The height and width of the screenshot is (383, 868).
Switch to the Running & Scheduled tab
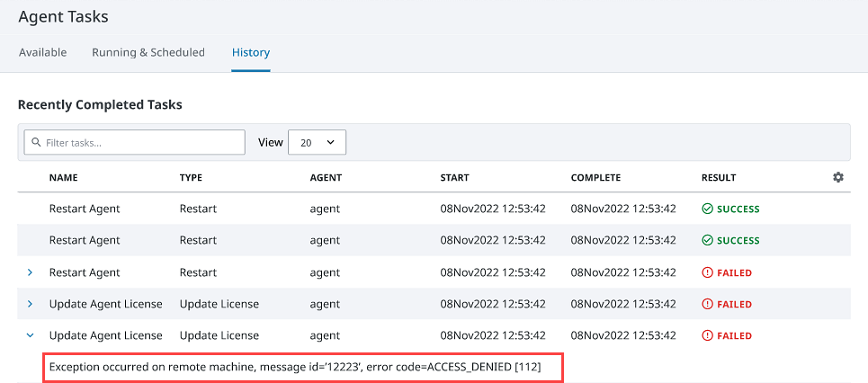pyautogui.click(x=148, y=52)
